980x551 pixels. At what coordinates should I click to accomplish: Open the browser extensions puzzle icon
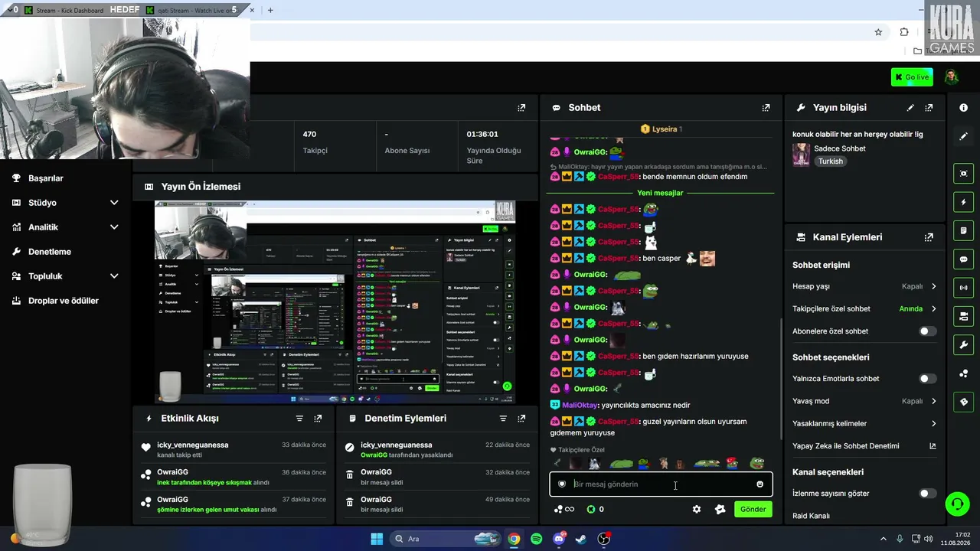tap(904, 32)
